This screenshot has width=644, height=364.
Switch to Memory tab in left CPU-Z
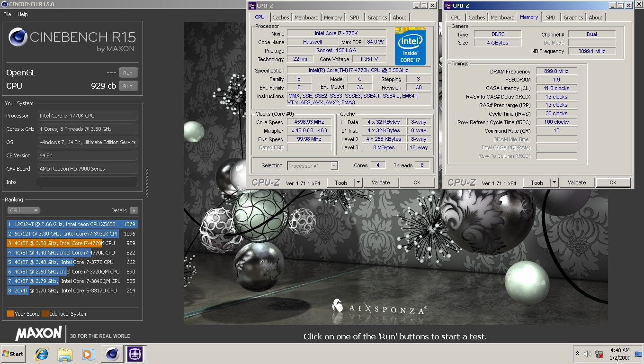click(x=333, y=18)
